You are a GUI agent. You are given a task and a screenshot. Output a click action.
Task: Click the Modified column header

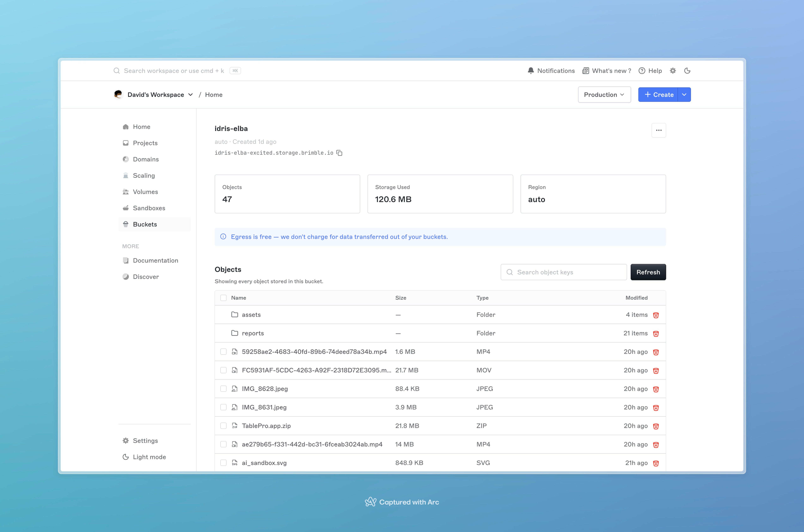(x=636, y=298)
